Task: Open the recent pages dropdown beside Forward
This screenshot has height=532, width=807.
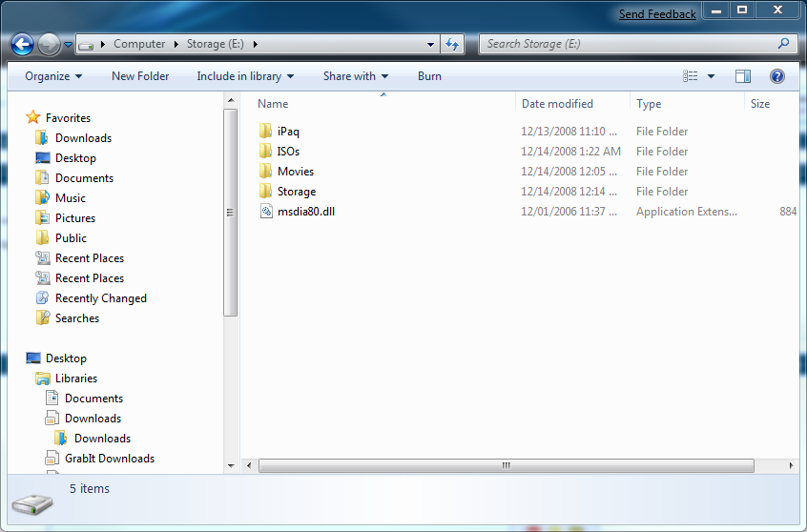Action: [68, 45]
